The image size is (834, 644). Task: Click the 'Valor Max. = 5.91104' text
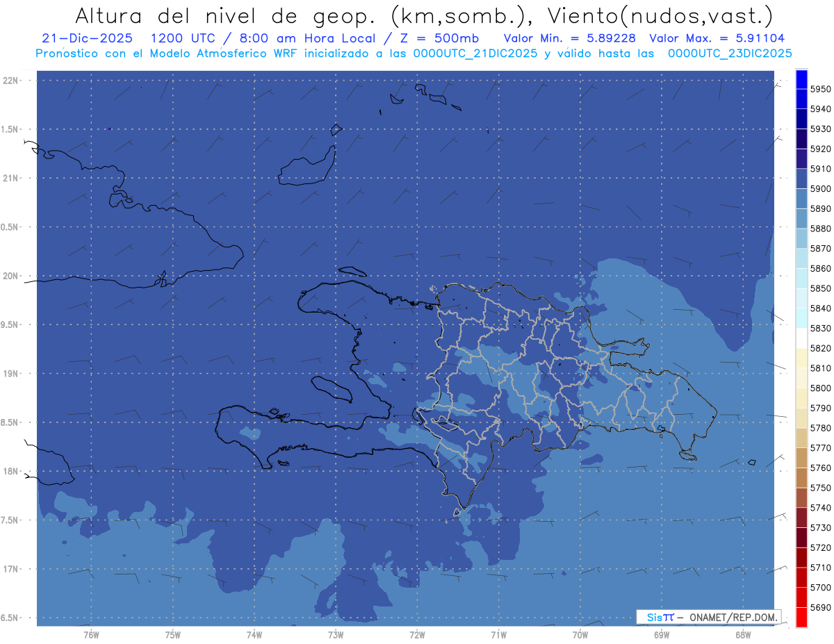coord(717,38)
